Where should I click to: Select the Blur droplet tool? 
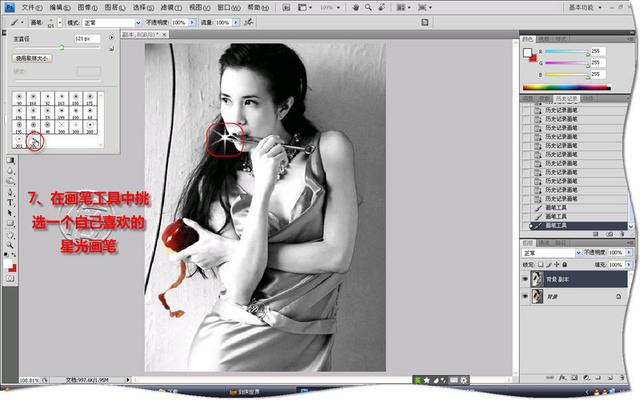[x=10, y=171]
